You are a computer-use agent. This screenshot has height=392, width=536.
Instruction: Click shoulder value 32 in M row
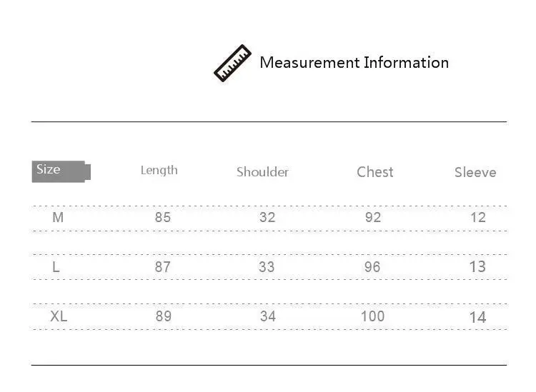click(267, 217)
